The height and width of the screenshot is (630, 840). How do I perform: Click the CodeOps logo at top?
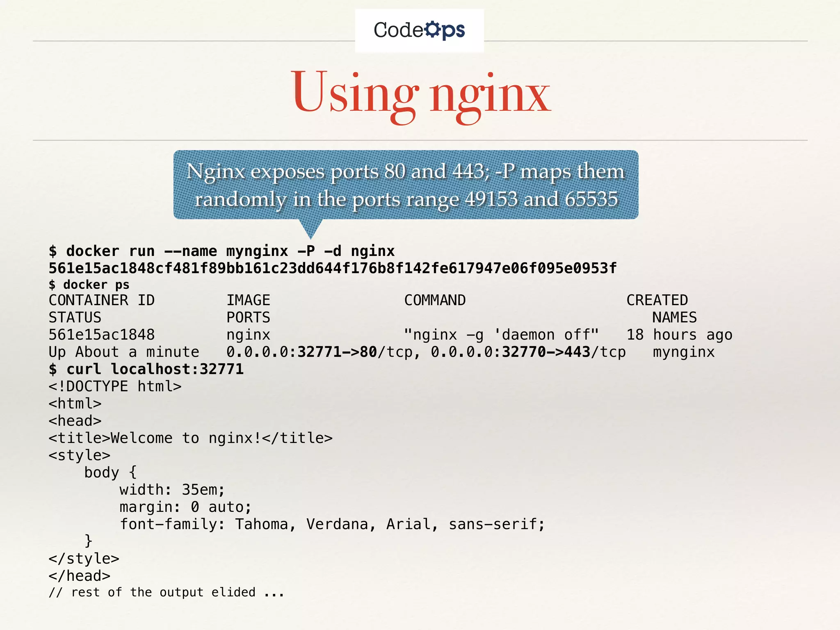coord(419,30)
